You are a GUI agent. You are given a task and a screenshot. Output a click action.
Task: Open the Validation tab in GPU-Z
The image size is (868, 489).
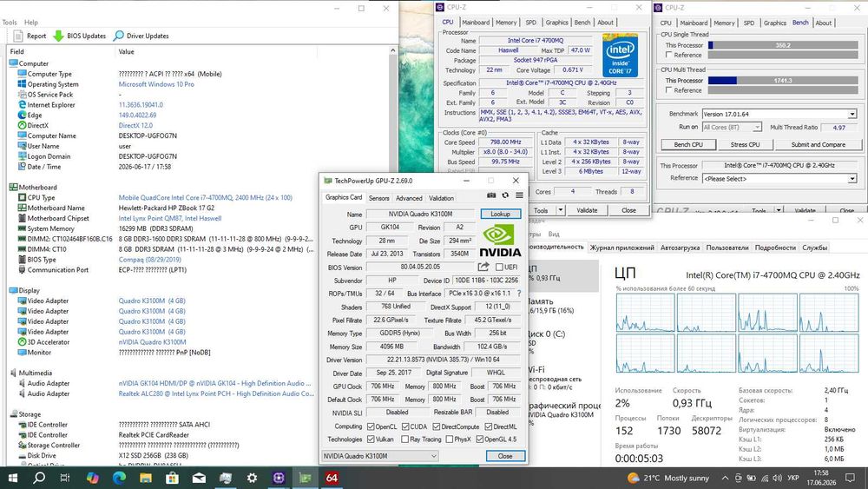click(441, 198)
